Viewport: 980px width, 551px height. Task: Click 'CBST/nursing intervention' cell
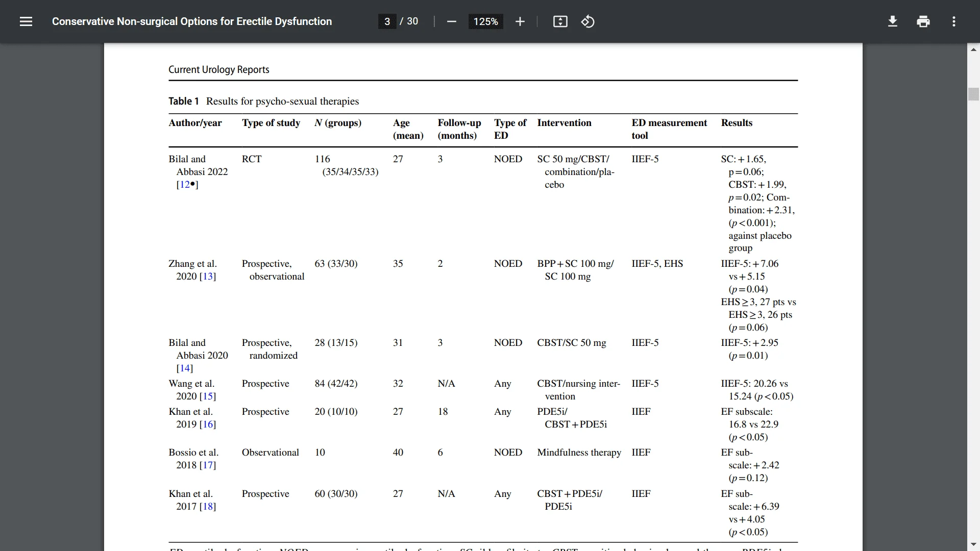click(x=578, y=390)
